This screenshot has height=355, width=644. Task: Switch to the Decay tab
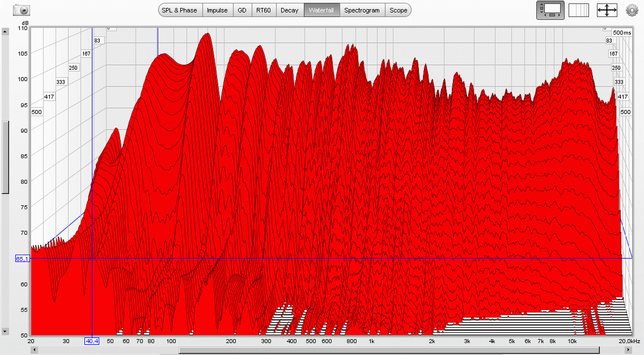290,10
